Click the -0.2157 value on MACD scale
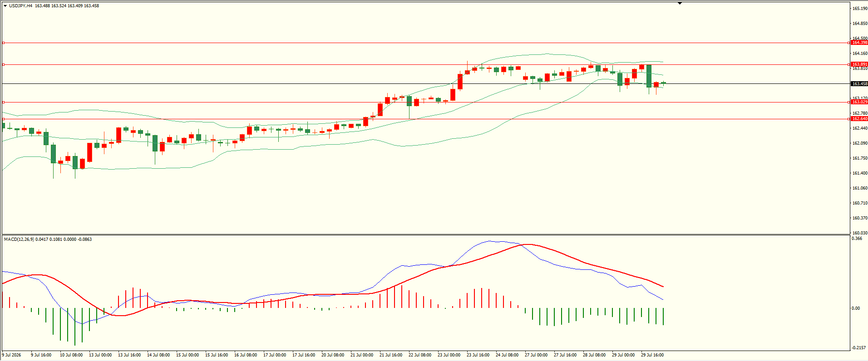 [x=858, y=348]
